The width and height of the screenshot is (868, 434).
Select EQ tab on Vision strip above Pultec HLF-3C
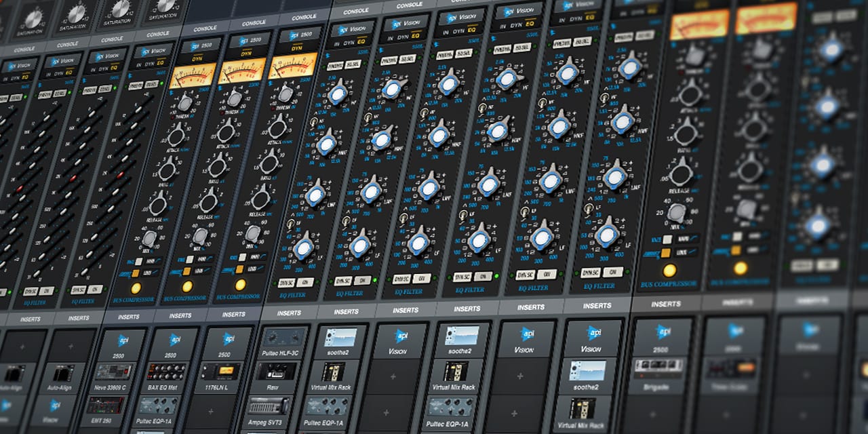[360, 42]
